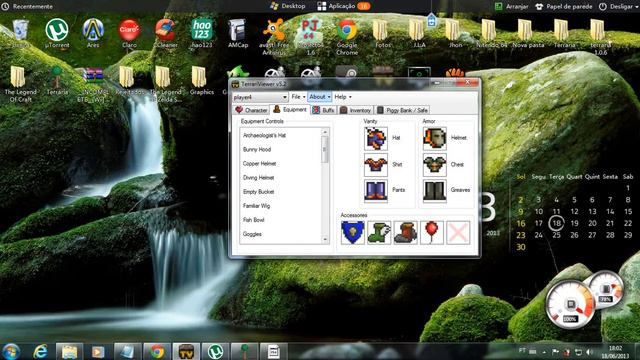Select the Ares desktop icon
This screenshot has width=640, height=360.
pyautogui.click(x=93, y=33)
